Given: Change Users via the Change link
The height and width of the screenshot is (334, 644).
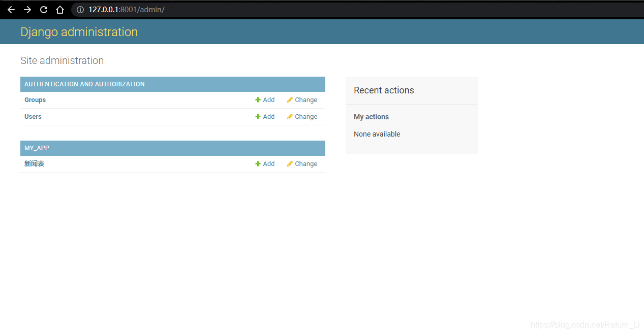Looking at the screenshot, I should click(306, 117).
